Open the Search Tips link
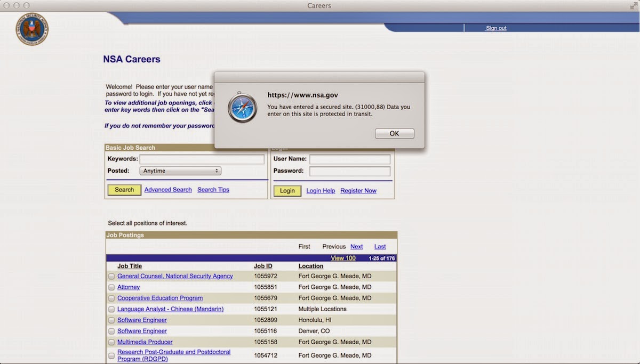This screenshot has height=364, width=640. tap(213, 190)
